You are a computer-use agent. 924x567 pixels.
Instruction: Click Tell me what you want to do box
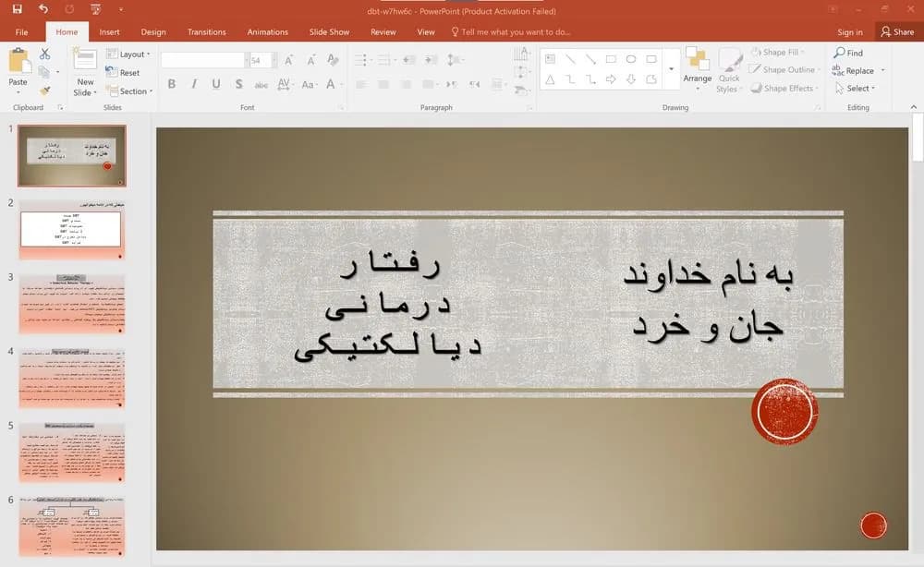point(511,31)
